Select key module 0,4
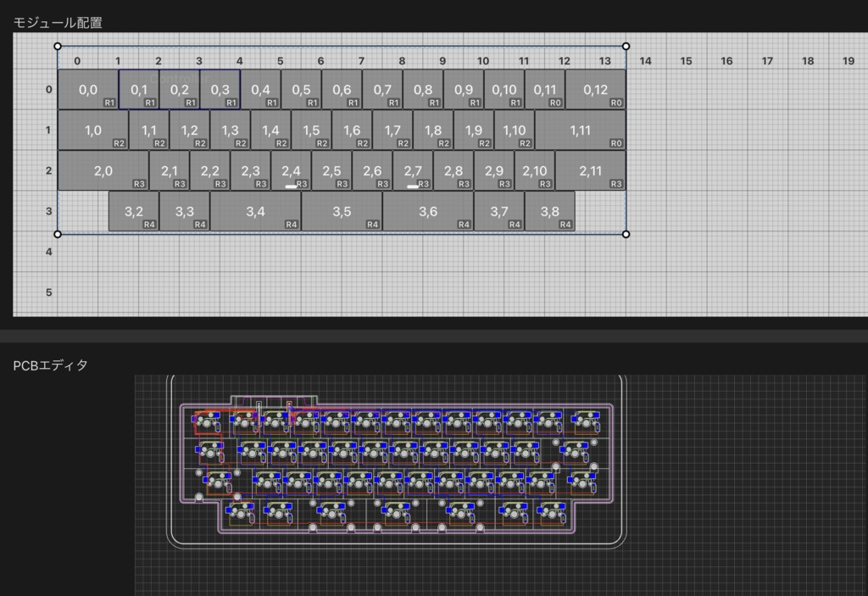Screen dimensions: 868x596 (261, 89)
